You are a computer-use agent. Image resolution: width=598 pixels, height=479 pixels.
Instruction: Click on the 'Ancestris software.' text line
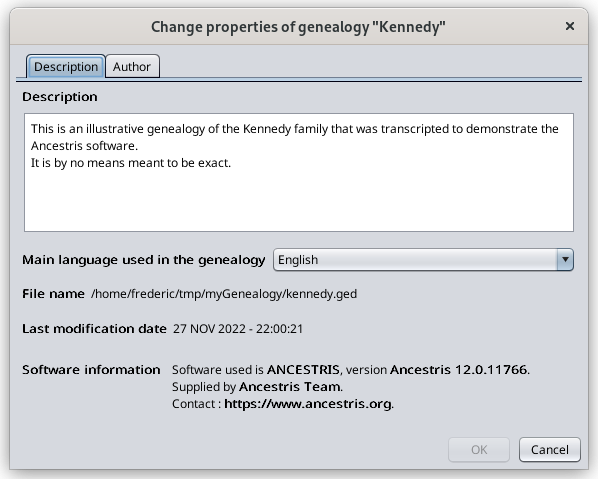[x=84, y=146]
